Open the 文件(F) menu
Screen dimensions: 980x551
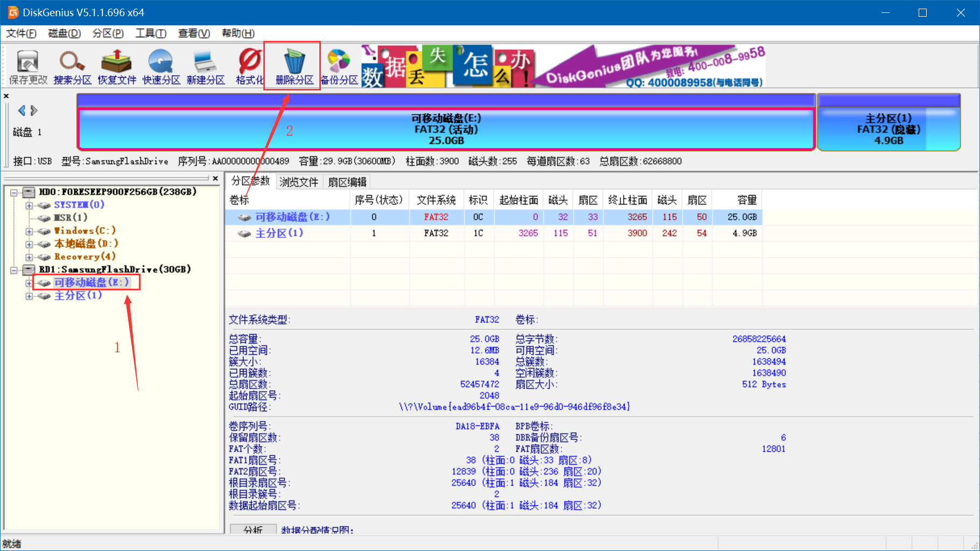[21, 33]
